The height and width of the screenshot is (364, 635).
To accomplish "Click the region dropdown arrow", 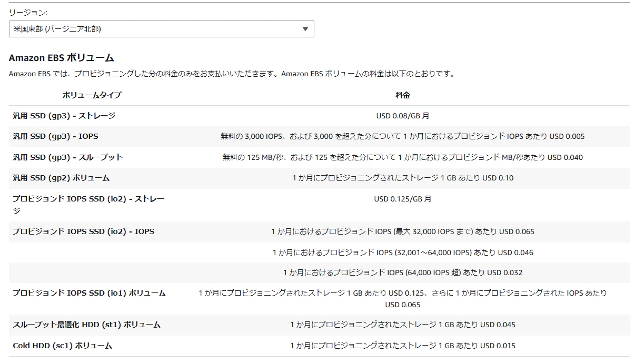I will (x=305, y=29).
